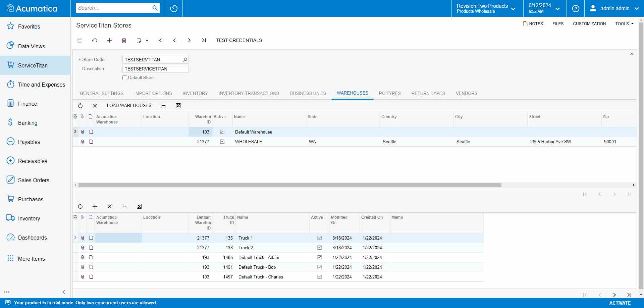Viewport: 644px width, 308px height.
Task: Delete row in the trucks grid
Action: point(110,206)
